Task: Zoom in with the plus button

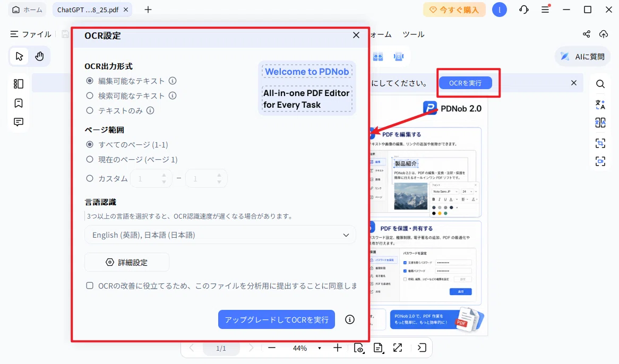Action: pyautogui.click(x=337, y=348)
